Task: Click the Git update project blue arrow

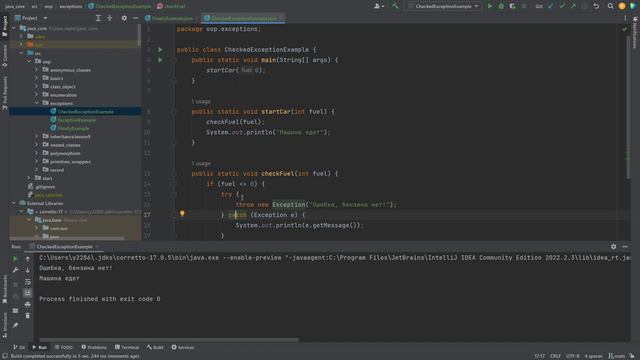Action: (551, 6)
